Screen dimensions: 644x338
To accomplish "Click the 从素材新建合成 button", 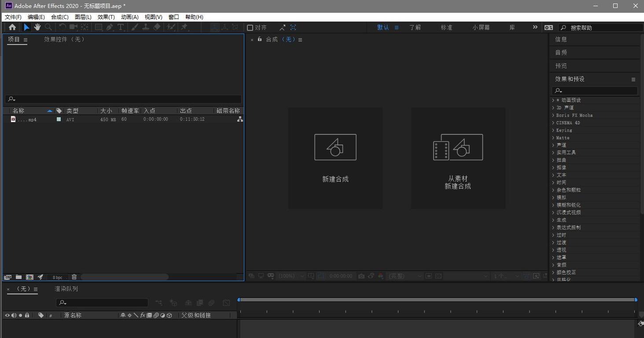I will tap(458, 158).
